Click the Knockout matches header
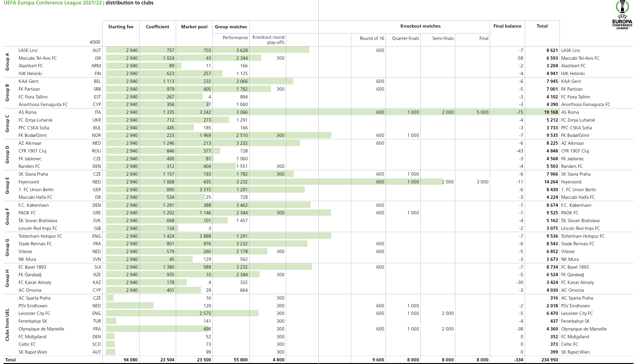634x364 pixels. pos(420,26)
